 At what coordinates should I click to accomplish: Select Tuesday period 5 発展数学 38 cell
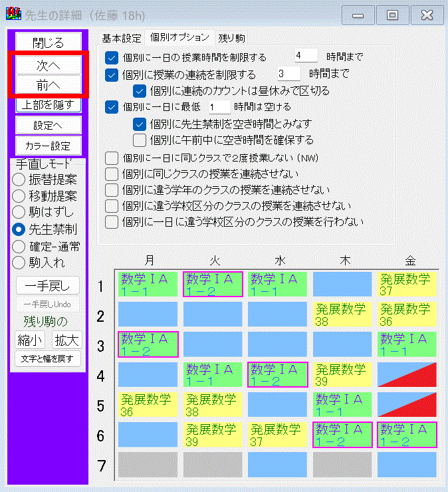(213, 404)
